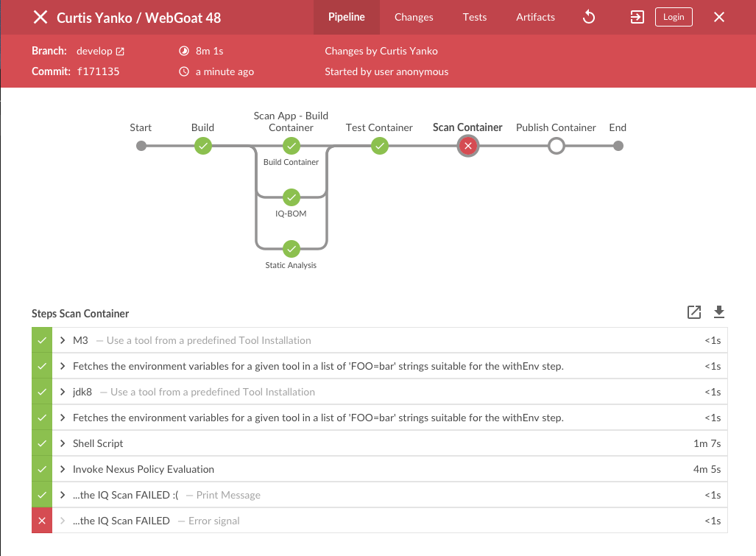Switch to the Pipeline tab

pos(347,18)
